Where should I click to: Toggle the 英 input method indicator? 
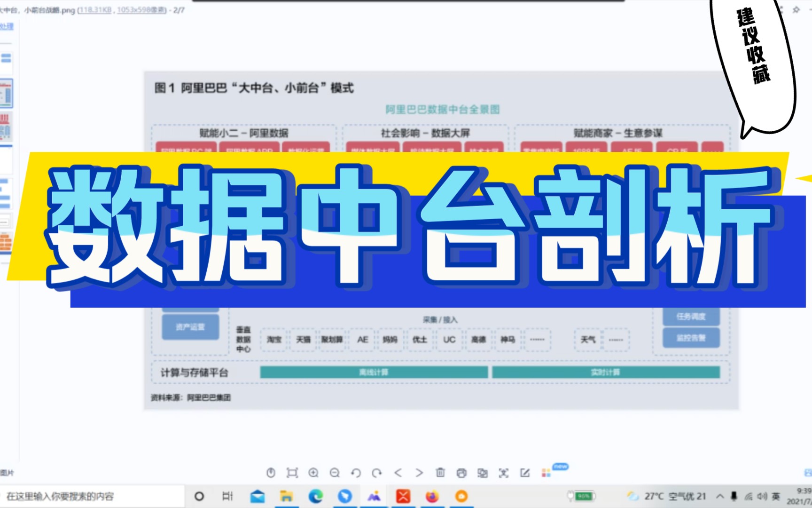(x=776, y=496)
